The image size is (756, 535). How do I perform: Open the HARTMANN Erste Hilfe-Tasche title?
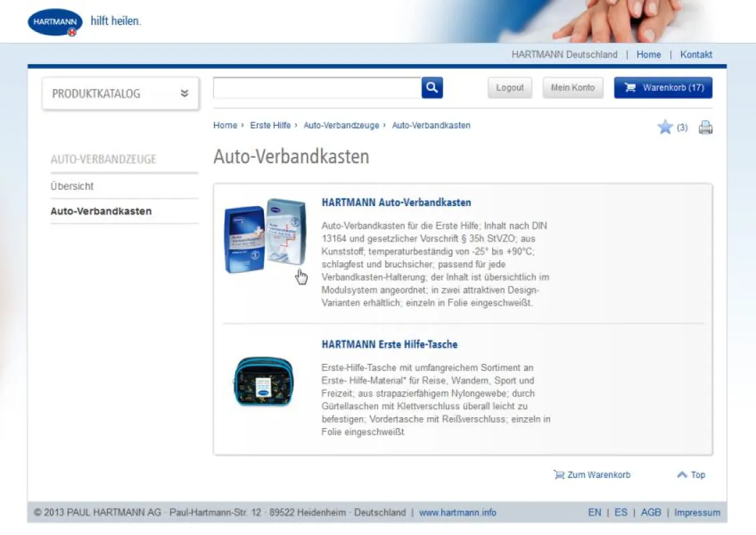390,344
